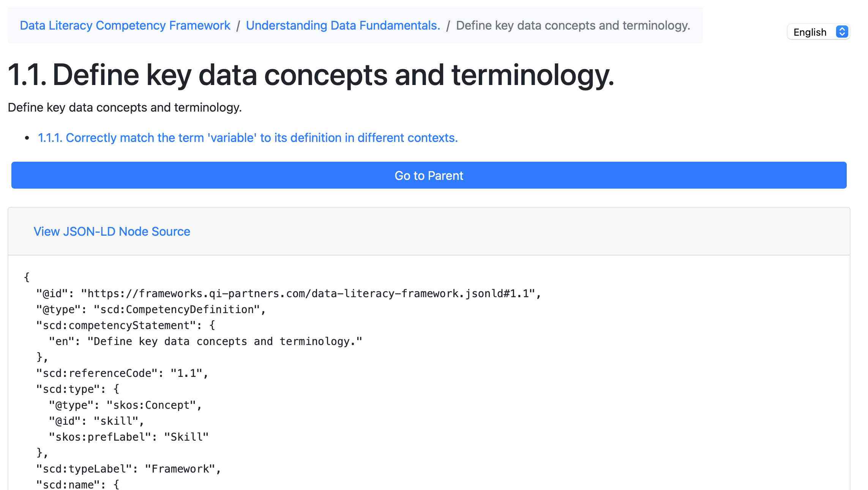This screenshot has height=490, width=868.
Task: Click the description paragraph below the heading
Action: point(125,107)
